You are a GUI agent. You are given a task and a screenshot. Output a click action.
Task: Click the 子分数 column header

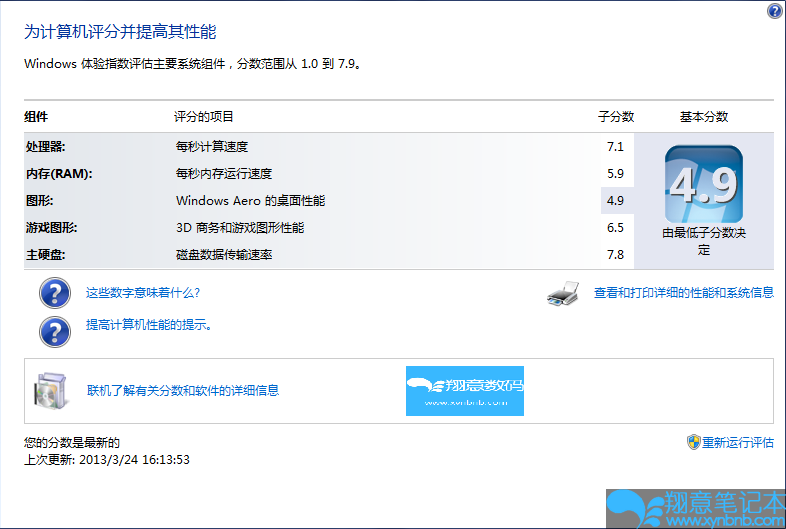tap(615, 117)
